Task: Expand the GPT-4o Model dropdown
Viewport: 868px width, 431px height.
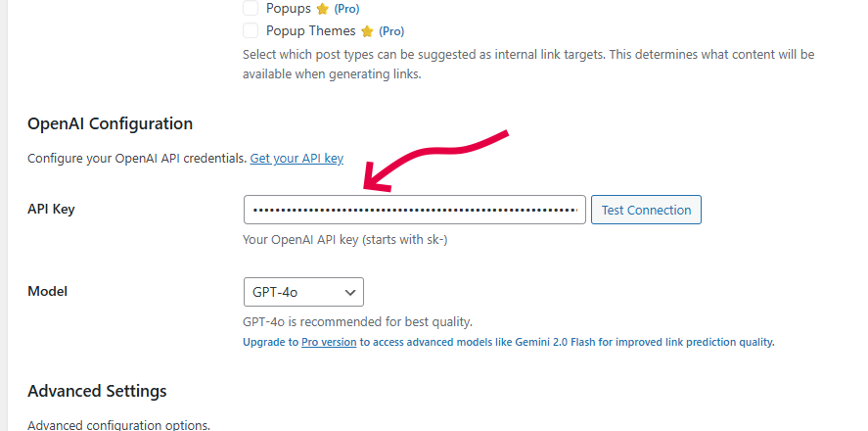Action: point(303,292)
